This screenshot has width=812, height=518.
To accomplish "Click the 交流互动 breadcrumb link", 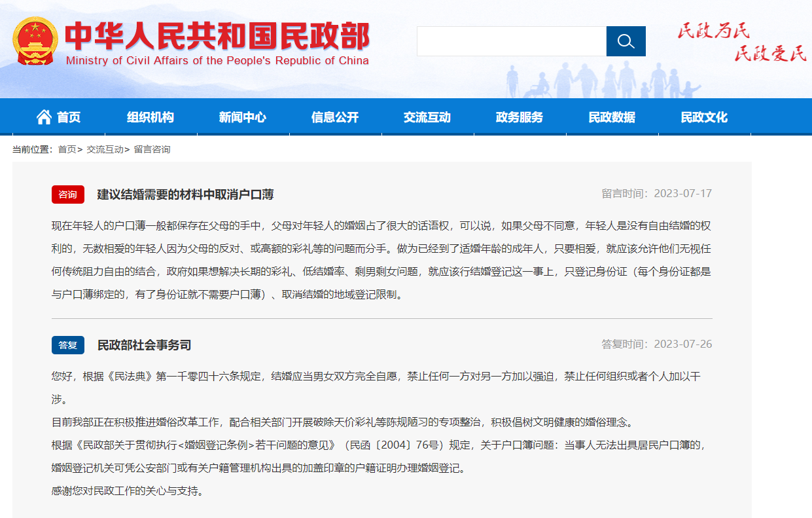I will (105, 149).
